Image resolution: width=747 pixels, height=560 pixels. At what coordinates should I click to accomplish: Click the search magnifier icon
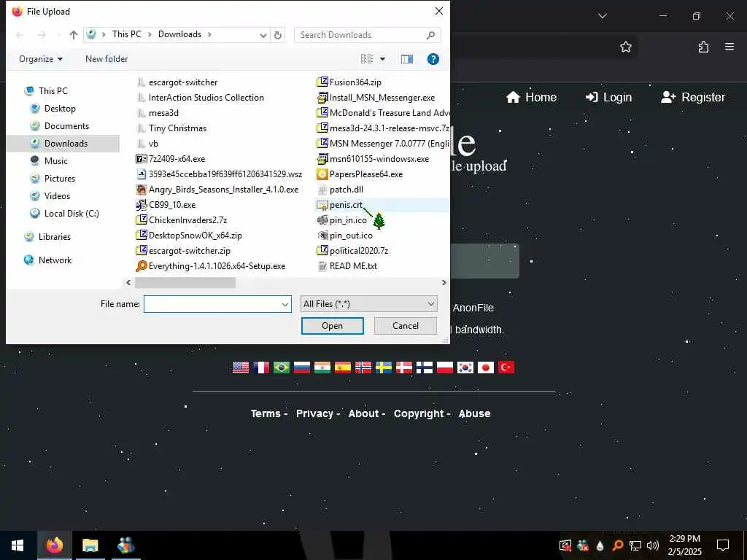point(430,35)
